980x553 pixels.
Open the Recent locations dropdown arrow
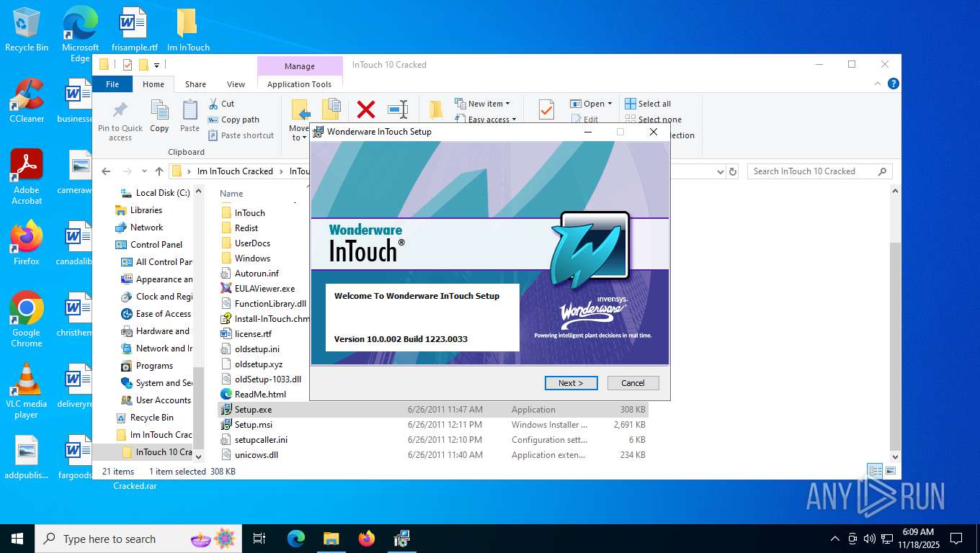(143, 171)
